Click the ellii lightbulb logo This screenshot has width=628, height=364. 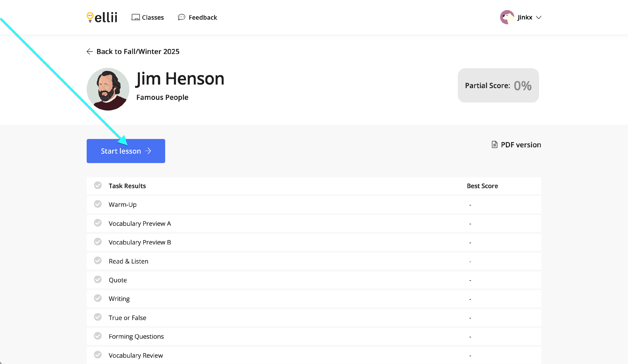click(90, 17)
